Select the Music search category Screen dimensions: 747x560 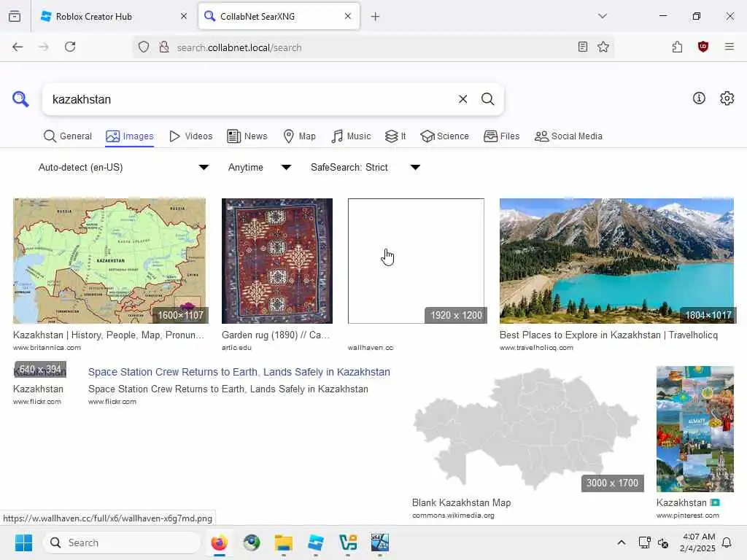pos(351,136)
